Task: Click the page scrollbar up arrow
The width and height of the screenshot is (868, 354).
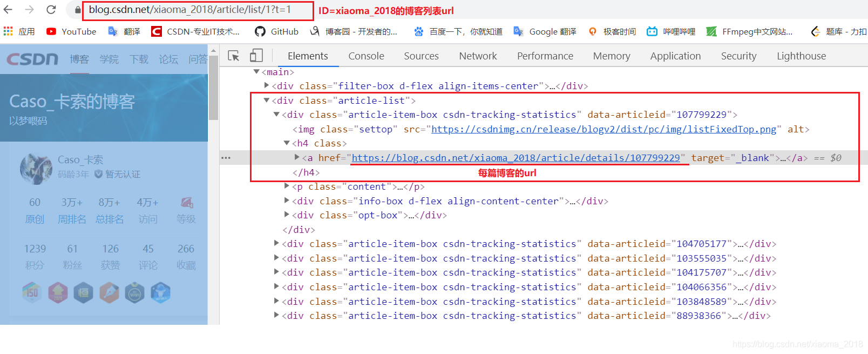Action: [x=213, y=50]
